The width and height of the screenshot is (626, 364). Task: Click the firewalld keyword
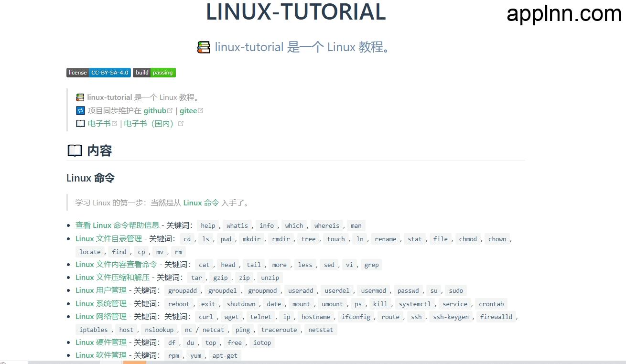pyautogui.click(x=496, y=317)
